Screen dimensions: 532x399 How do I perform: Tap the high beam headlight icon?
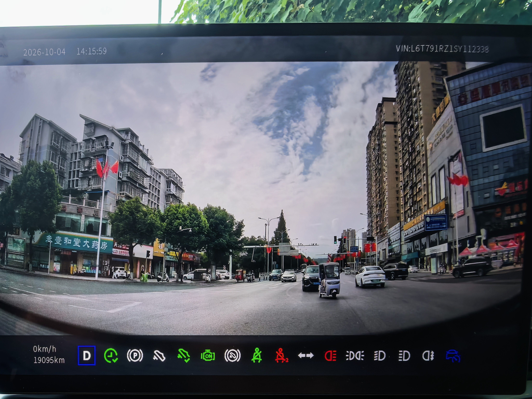[x=404, y=356]
